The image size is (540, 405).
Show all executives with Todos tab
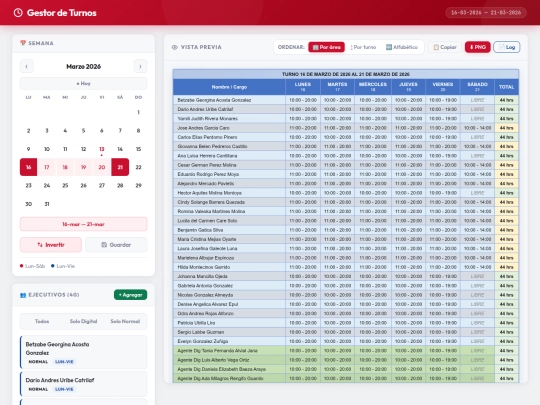click(42, 321)
